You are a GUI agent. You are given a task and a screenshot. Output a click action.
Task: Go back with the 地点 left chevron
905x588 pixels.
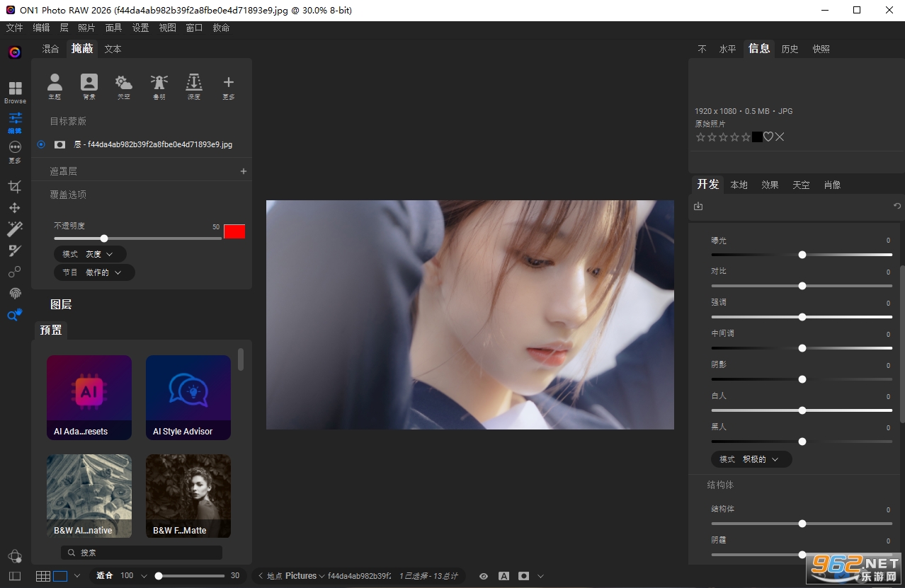pyautogui.click(x=261, y=576)
